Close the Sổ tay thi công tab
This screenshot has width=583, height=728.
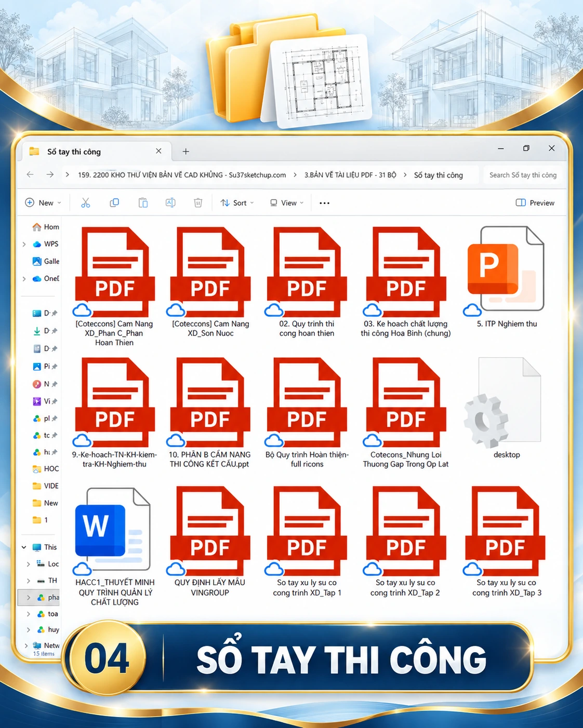[x=158, y=151]
